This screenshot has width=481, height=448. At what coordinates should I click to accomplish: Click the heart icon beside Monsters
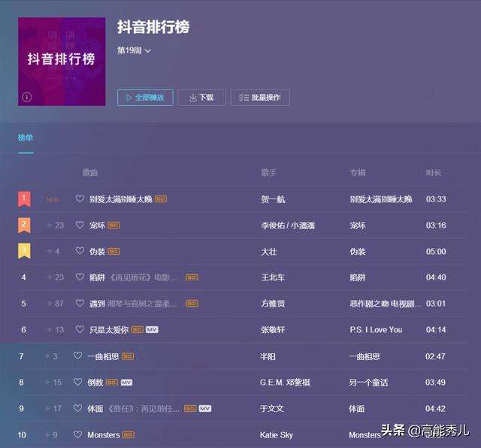[x=78, y=434]
